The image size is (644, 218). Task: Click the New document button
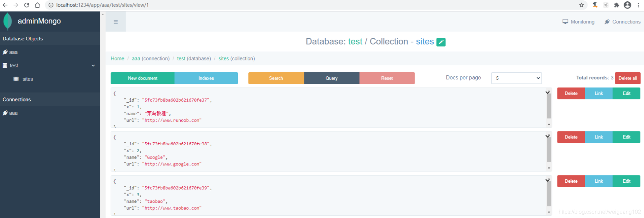coord(143,78)
